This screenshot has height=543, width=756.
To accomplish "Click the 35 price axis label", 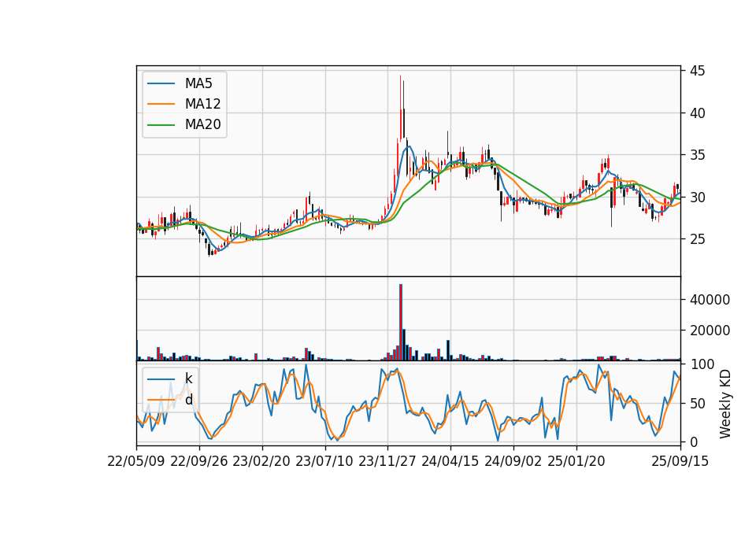I will pos(697,155).
